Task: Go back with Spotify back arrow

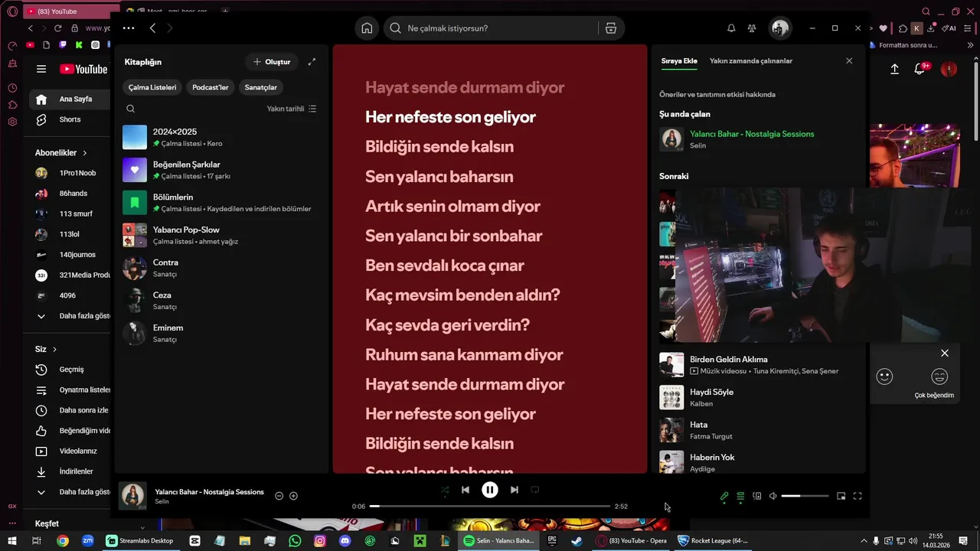Action: click(152, 28)
